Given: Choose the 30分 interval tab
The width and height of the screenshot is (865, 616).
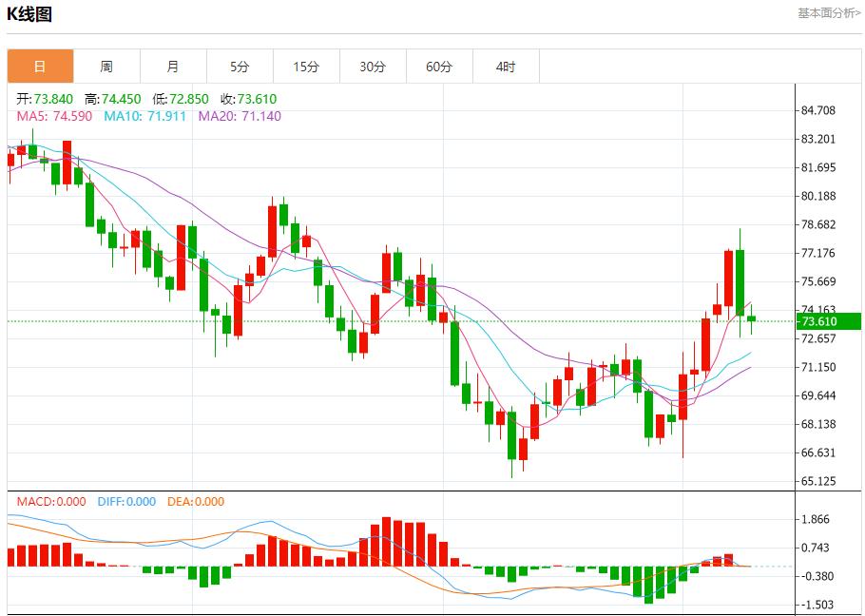Looking at the screenshot, I should pyautogui.click(x=373, y=67).
